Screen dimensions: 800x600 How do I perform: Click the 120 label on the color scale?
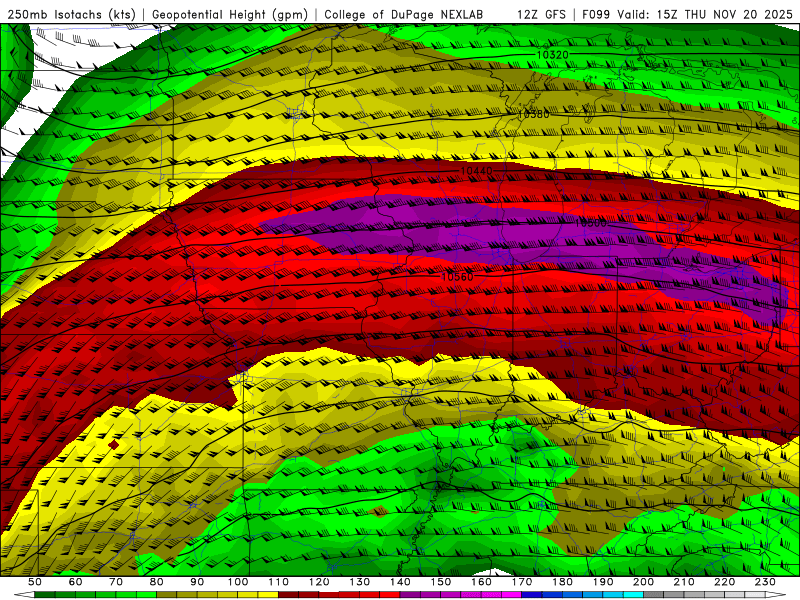[x=319, y=582]
